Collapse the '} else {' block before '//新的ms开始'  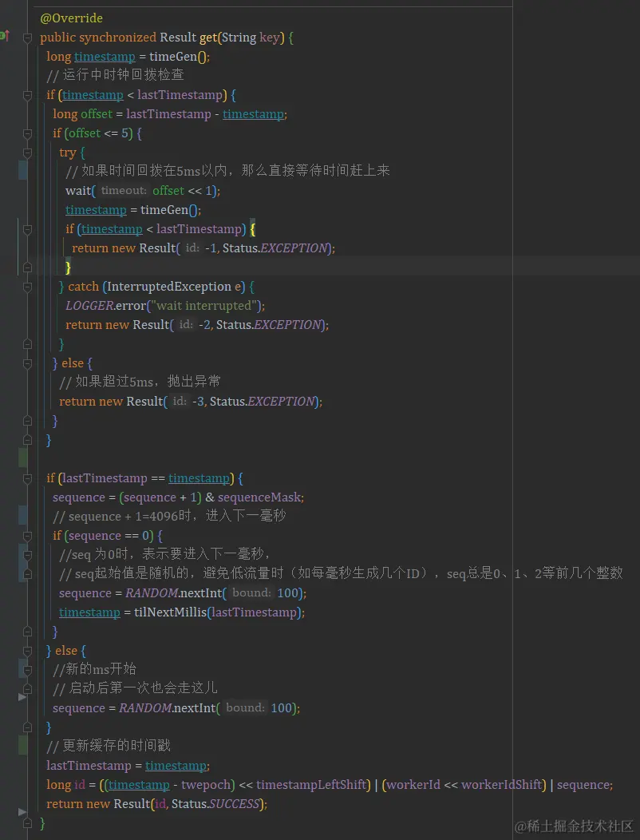(x=27, y=651)
